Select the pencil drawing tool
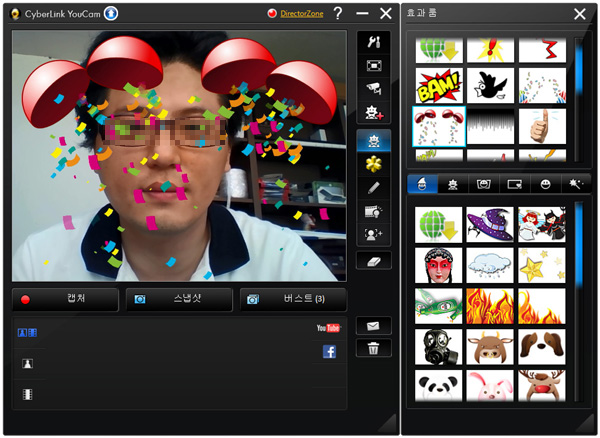The height and width of the screenshot is (438, 600). (x=374, y=187)
